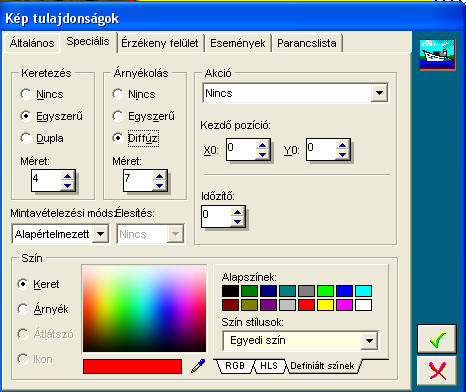Decrease X0 start position

[x=263, y=154]
